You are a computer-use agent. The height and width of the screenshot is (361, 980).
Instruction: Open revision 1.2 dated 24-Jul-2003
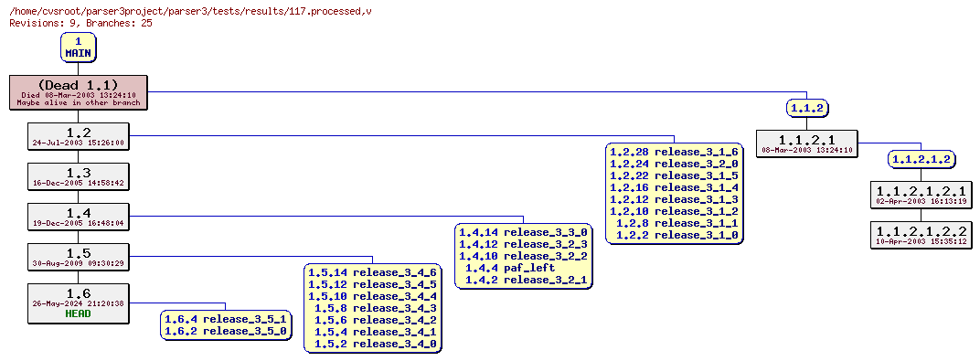pos(78,137)
